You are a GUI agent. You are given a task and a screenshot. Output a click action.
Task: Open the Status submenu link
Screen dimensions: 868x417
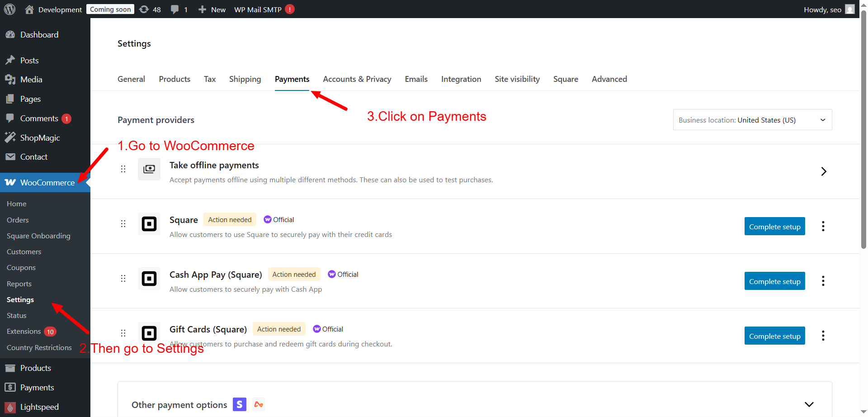pyautogui.click(x=17, y=316)
